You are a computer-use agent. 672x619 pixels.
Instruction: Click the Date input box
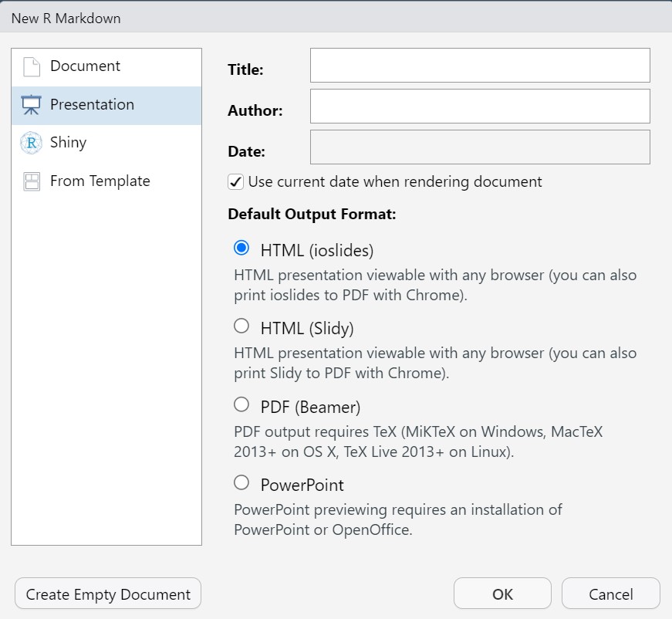point(480,147)
